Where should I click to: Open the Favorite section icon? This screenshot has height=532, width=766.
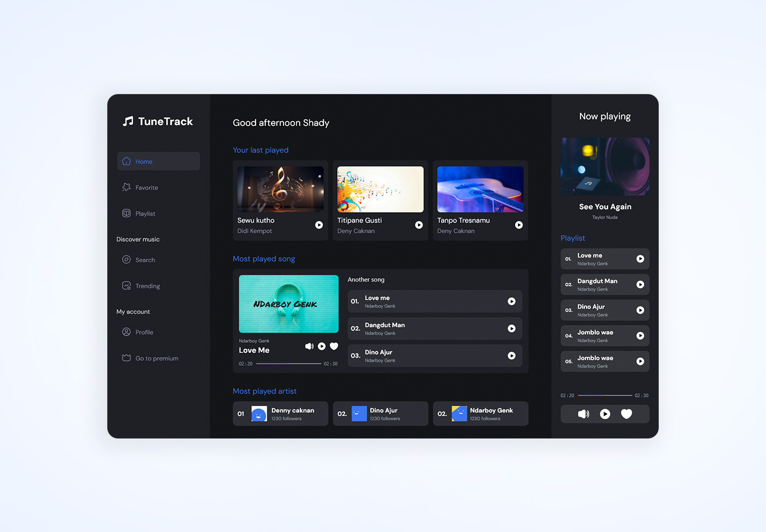tap(126, 187)
